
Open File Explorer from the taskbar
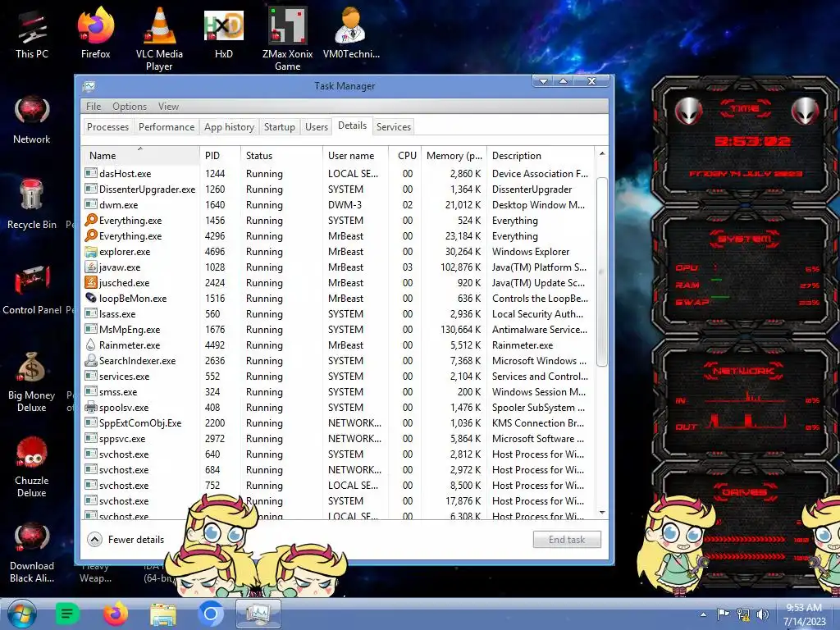click(x=163, y=614)
